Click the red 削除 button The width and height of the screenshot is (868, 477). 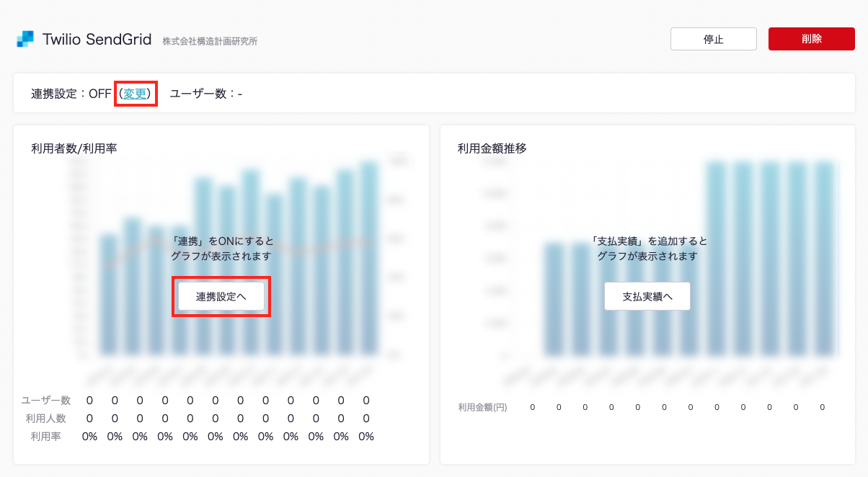[811, 39]
